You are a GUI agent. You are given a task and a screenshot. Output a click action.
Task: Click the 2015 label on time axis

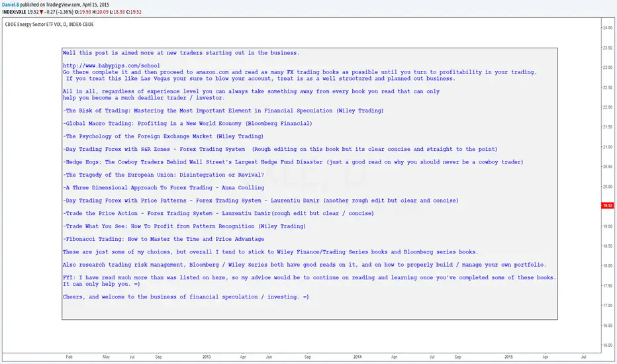pos(509,357)
